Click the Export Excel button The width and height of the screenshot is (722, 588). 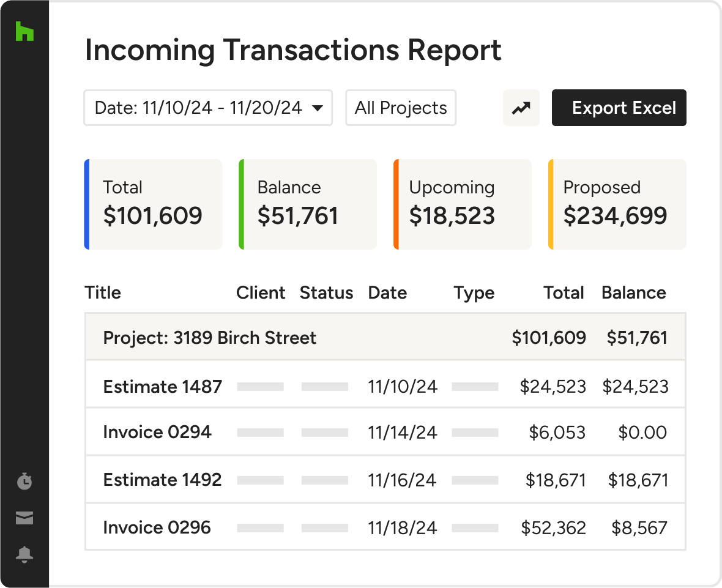click(619, 108)
